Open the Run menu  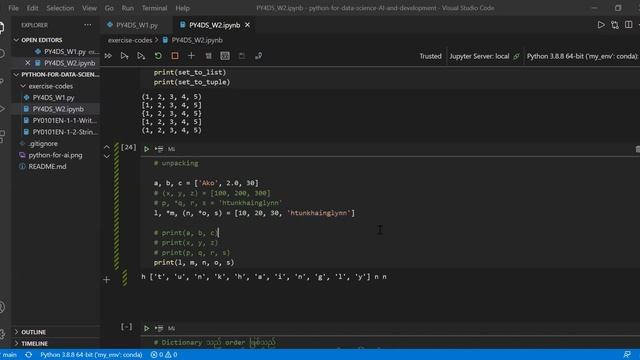tap(128, 8)
